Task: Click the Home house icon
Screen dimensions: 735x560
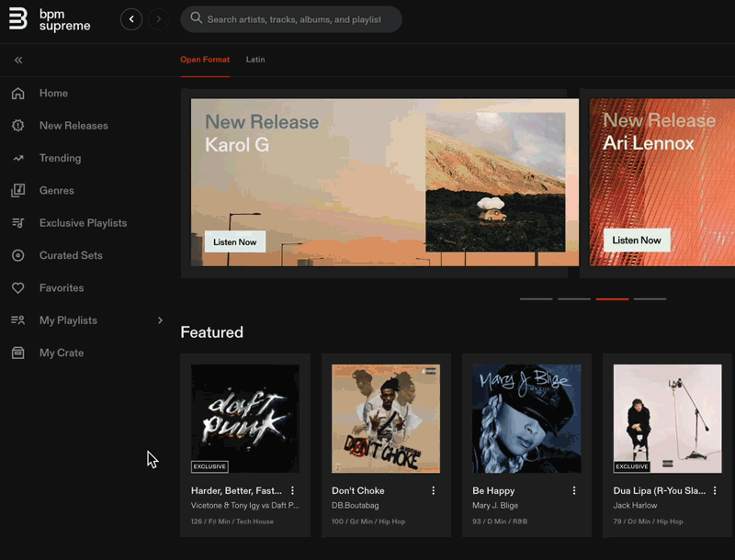Action: tap(17, 93)
